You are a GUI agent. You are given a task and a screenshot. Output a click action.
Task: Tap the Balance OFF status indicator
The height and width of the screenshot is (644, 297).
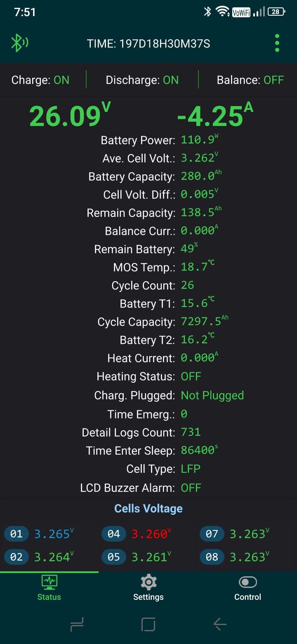click(250, 80)
